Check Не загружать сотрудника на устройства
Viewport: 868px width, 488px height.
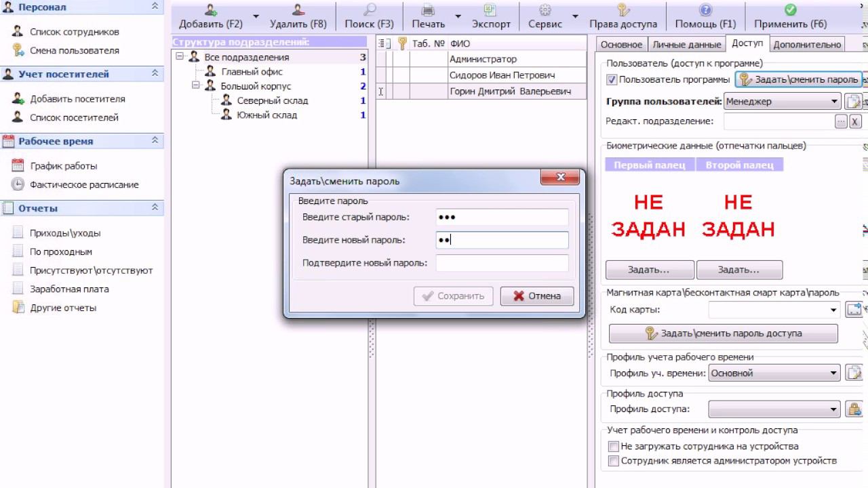point(614,447)
